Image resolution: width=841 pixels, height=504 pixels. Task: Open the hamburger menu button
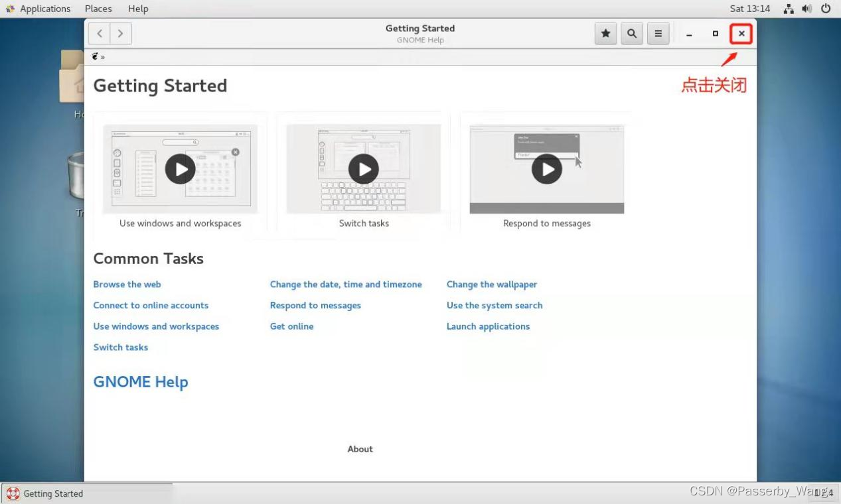(658, 33)
